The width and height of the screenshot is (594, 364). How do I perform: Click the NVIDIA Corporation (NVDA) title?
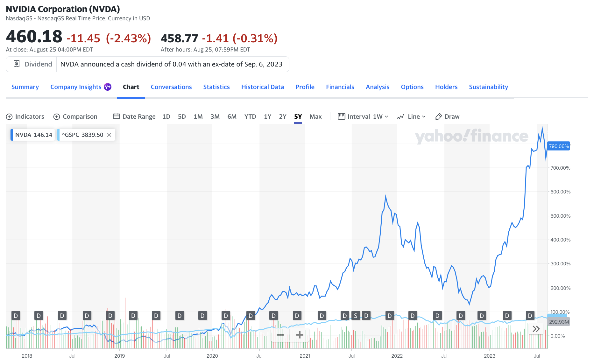click(x=63, y=9)
